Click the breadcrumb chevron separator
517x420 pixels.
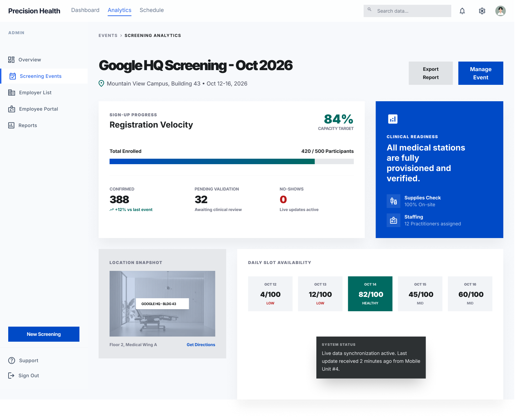tap(121, 36)
